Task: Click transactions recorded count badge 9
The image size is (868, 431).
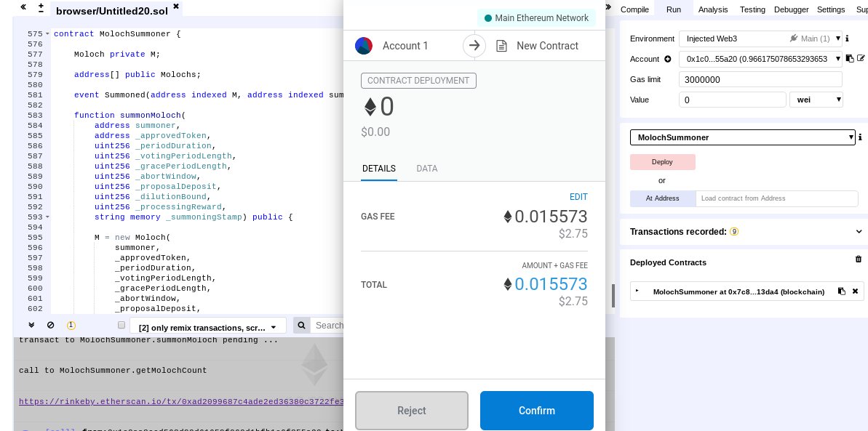Action: click(x=734, y=232)
